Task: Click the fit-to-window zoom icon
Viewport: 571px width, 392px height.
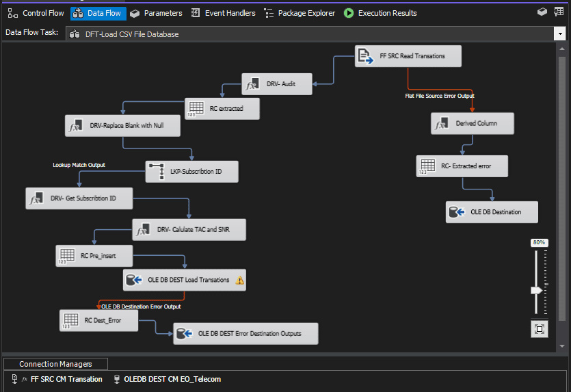Action: coord(540,329)
